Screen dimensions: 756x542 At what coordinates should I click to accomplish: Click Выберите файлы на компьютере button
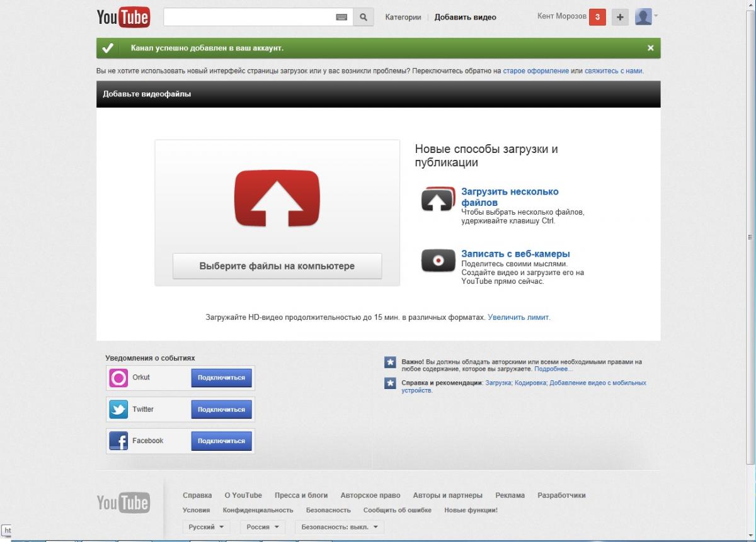point(277,266)
